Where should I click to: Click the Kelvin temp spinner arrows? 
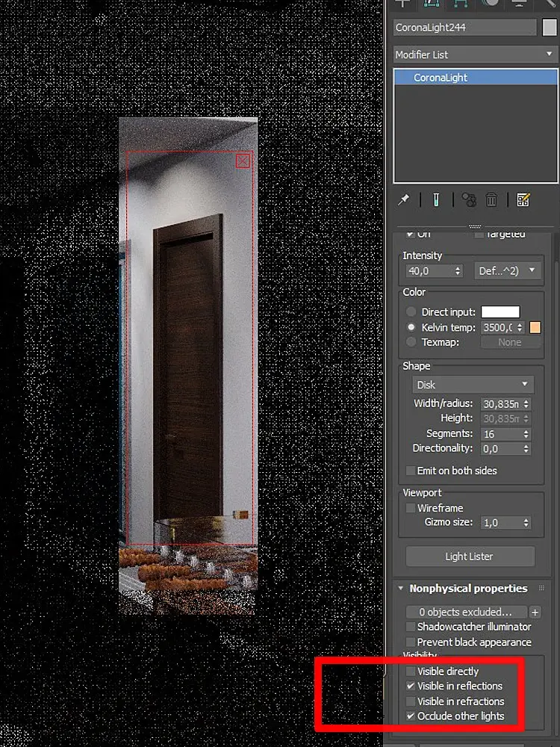tap(520, 327)
